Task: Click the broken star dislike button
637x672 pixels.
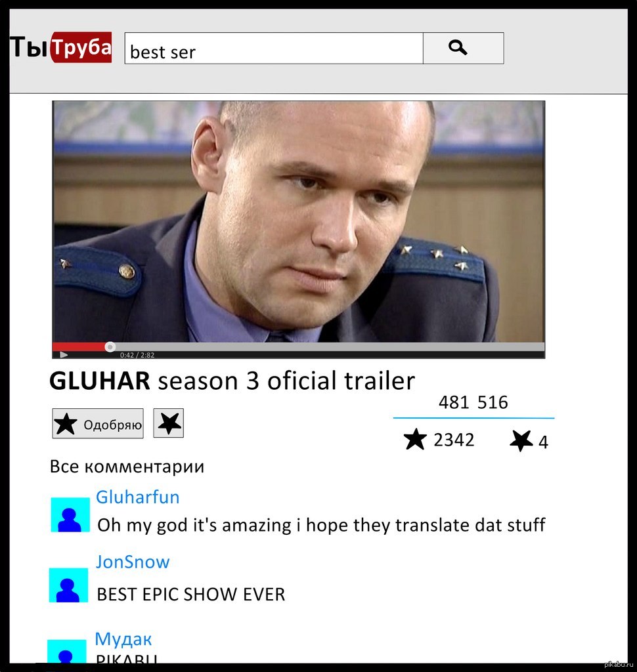Action: 169,423
